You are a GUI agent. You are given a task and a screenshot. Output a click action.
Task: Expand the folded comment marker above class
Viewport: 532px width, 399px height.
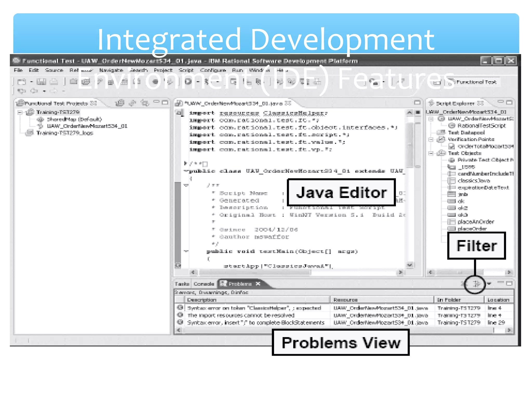pos(185,163)
